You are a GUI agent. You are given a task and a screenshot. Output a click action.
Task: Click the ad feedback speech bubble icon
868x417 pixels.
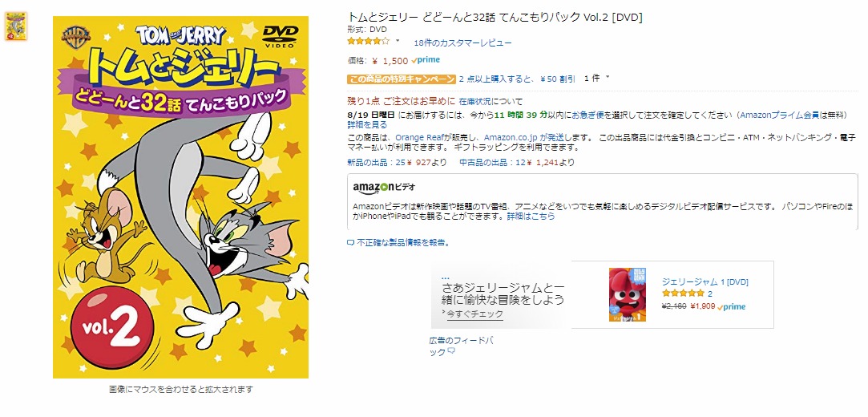tap(451, 351)
